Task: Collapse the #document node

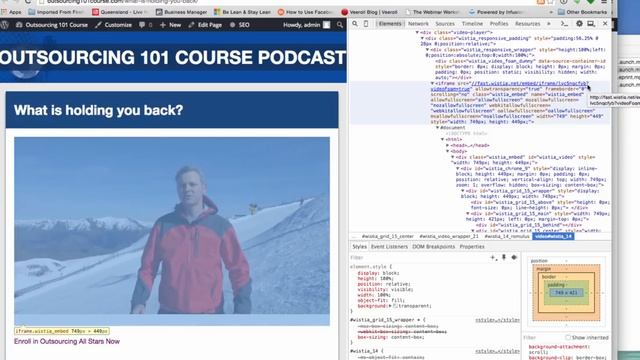Action: (x=438, y=128)
